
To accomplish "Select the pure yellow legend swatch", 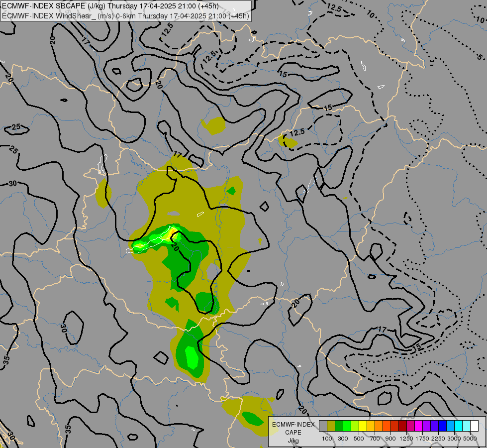I will point(363,426).
